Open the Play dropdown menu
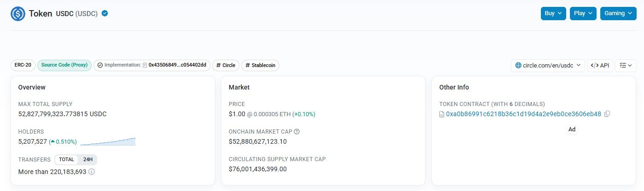 pos(583,13)
